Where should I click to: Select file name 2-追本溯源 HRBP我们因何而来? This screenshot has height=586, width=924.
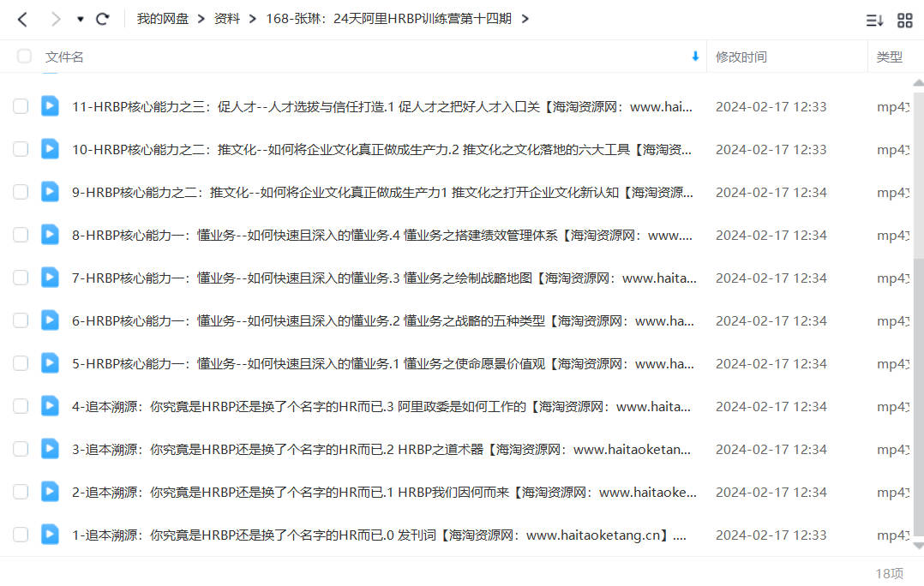click(x=384, y=493)
